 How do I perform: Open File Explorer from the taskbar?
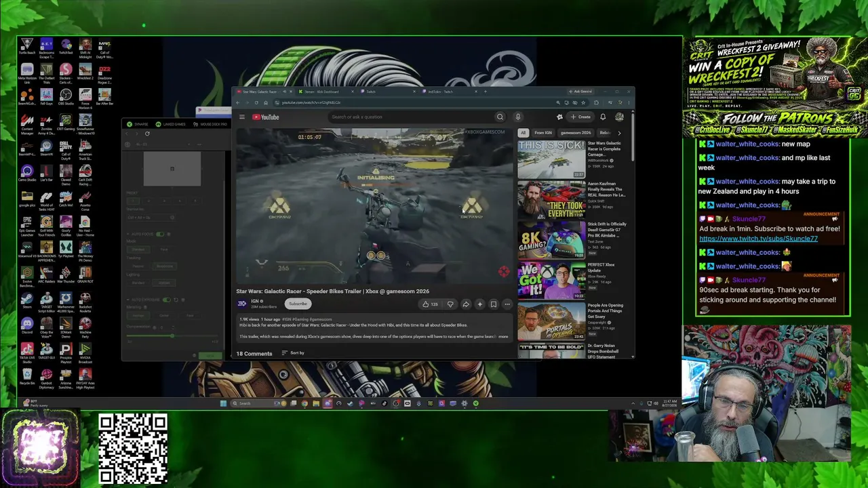(x=316, y=403)
